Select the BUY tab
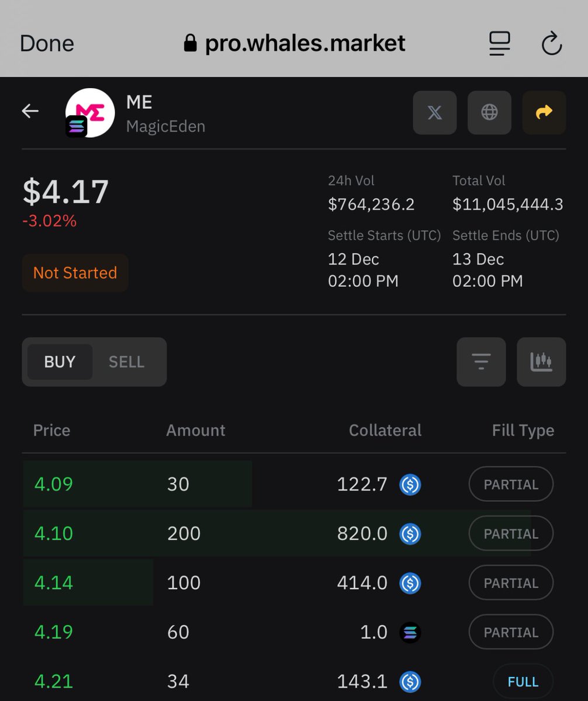This screenshot has width=588, height=701. coord(60,362)
